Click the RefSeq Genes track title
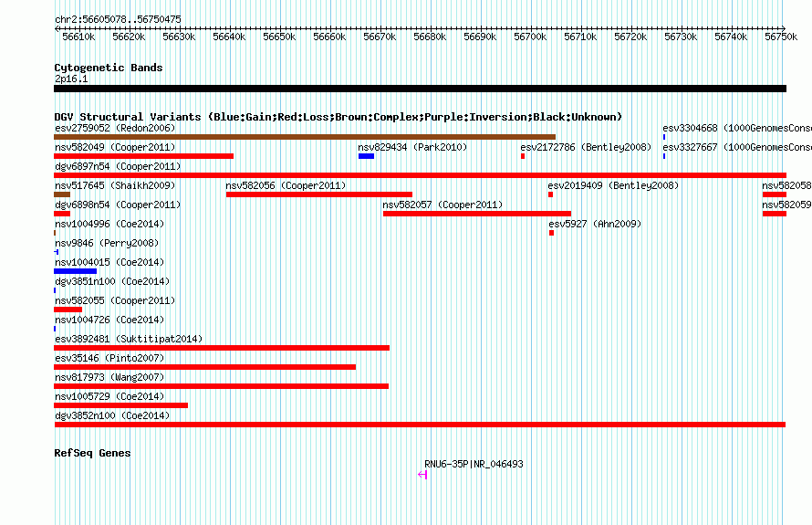Viewport: 812px width, 525px height. (92, 453)
